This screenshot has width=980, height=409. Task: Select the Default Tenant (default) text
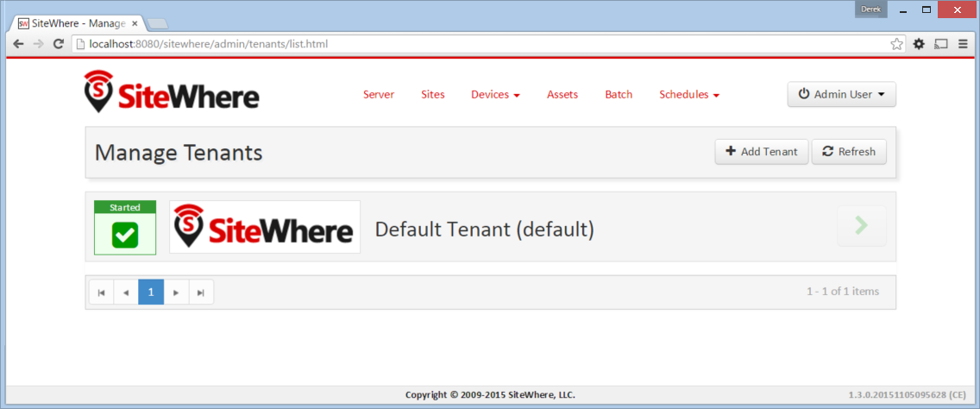484,230
